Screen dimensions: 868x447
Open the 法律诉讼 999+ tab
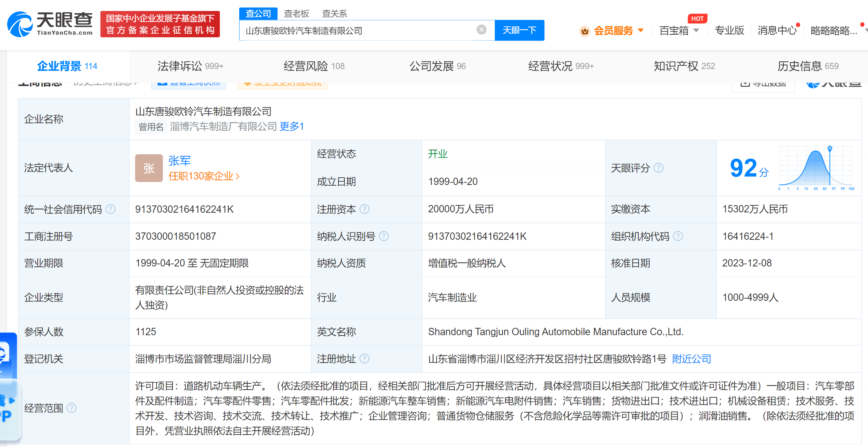tap(190, 66)
